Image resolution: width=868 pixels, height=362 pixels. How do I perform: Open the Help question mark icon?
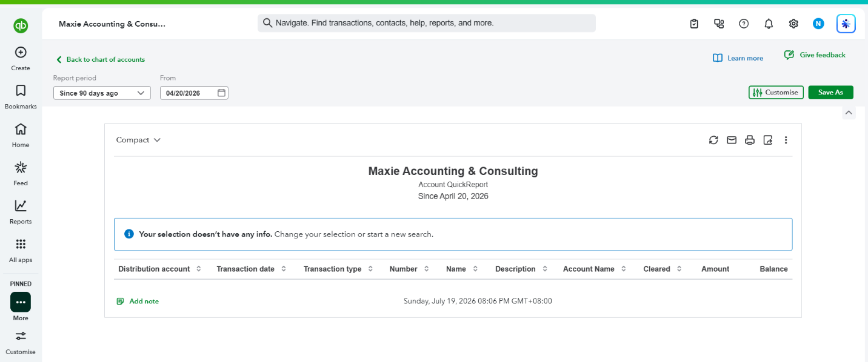[x=744, y=24]
